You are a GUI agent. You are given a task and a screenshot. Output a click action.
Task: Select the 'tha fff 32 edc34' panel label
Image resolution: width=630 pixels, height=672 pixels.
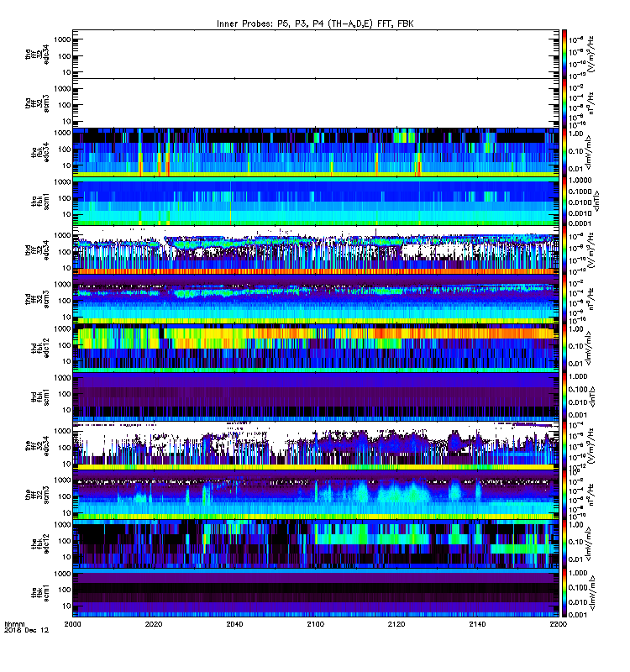37,55
